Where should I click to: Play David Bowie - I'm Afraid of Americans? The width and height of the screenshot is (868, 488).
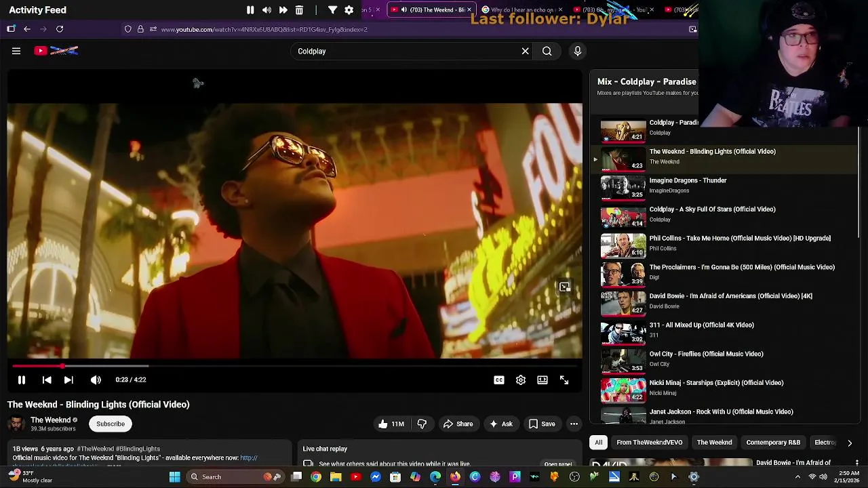click(724, 302)
